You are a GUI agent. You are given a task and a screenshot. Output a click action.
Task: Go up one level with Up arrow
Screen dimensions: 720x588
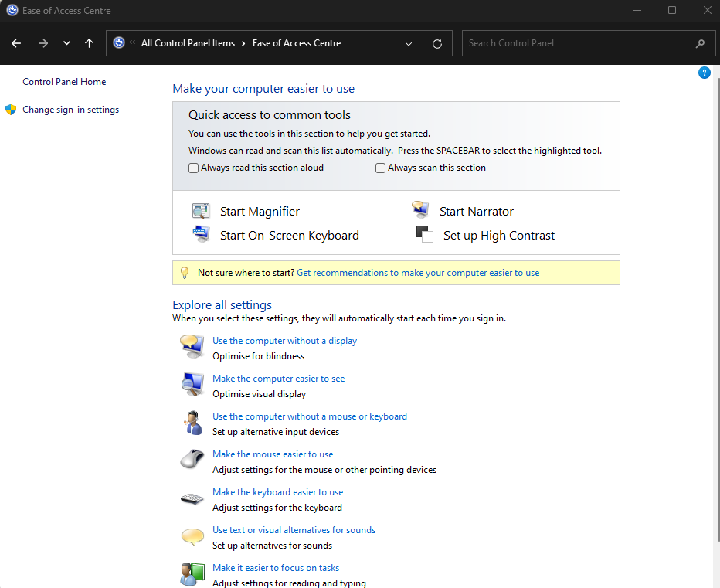pos(89,43)
